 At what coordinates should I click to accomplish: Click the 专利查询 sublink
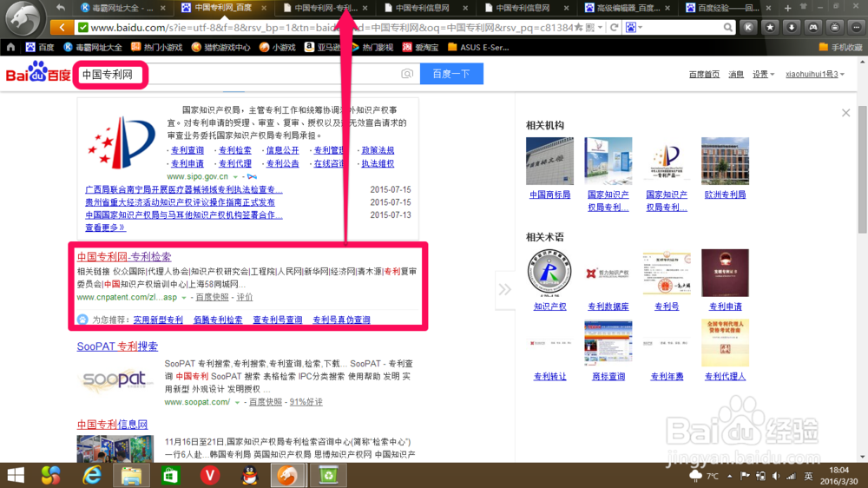point(187,150)
